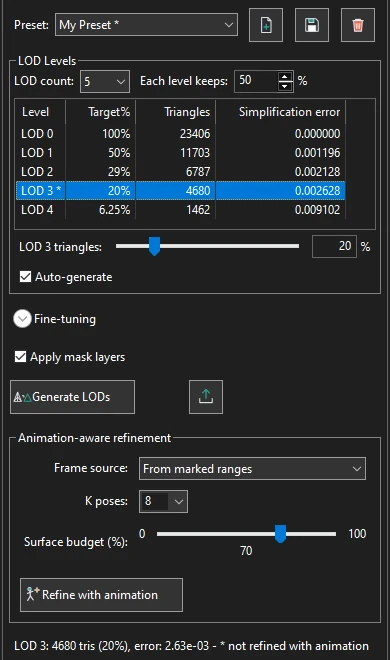Click the Simplification error column header
The height and width of the screenshot is (660, 390).
[281, 112]
